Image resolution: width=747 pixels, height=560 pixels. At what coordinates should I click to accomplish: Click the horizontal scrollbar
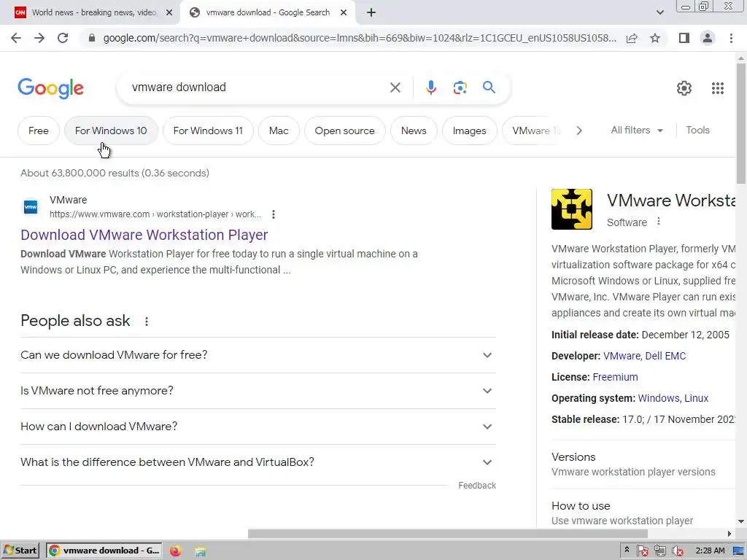click(447, 534)
